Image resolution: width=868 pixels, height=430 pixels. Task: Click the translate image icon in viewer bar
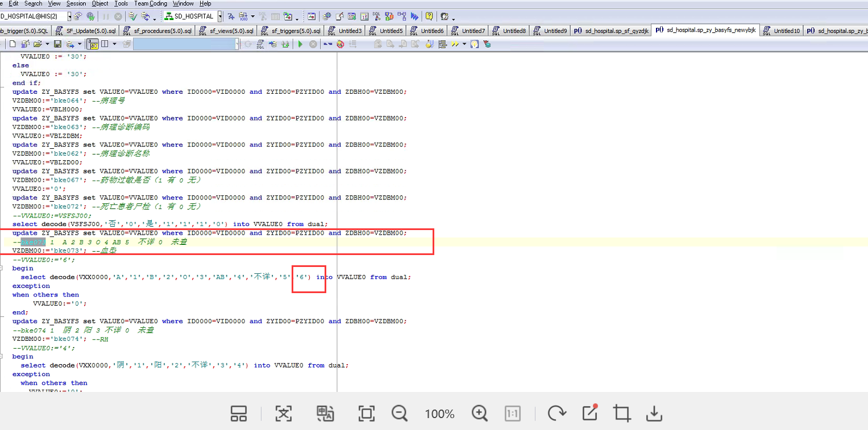pyautogui.click(x=325, y=414)
